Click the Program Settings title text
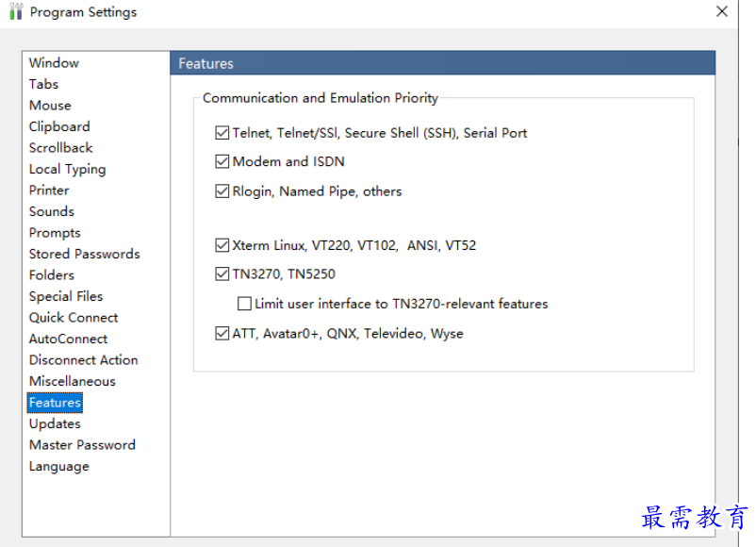The width and height of the screenshot is (756, 547). (x=83, y=11)
